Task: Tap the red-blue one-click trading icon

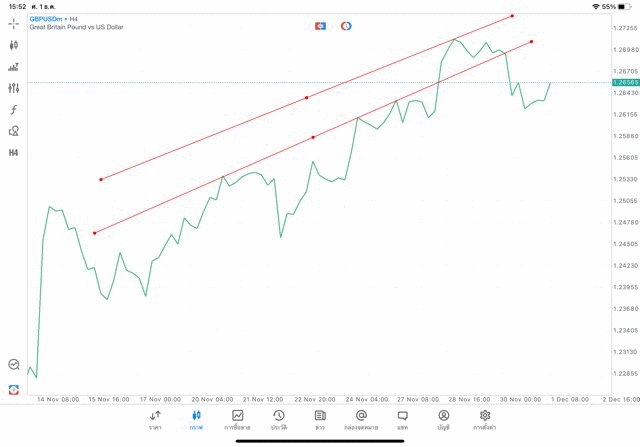Action: coord(320,25)
